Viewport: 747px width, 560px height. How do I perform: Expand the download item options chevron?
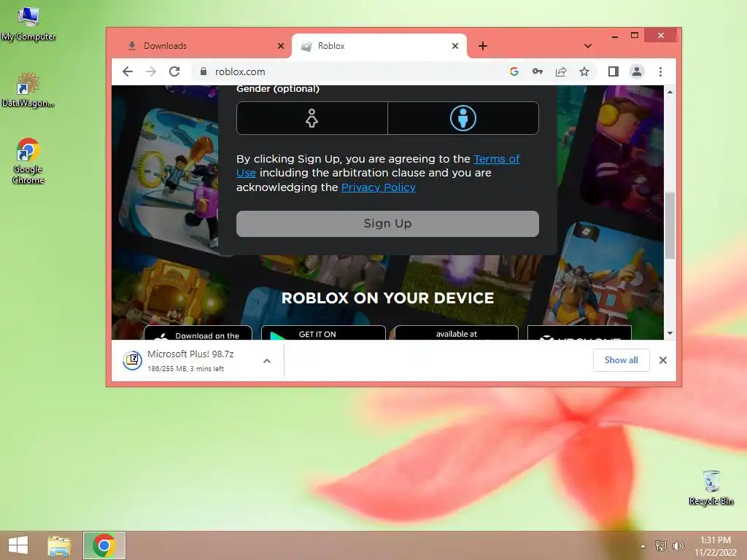pyautogui.click(x=267, y=360)
